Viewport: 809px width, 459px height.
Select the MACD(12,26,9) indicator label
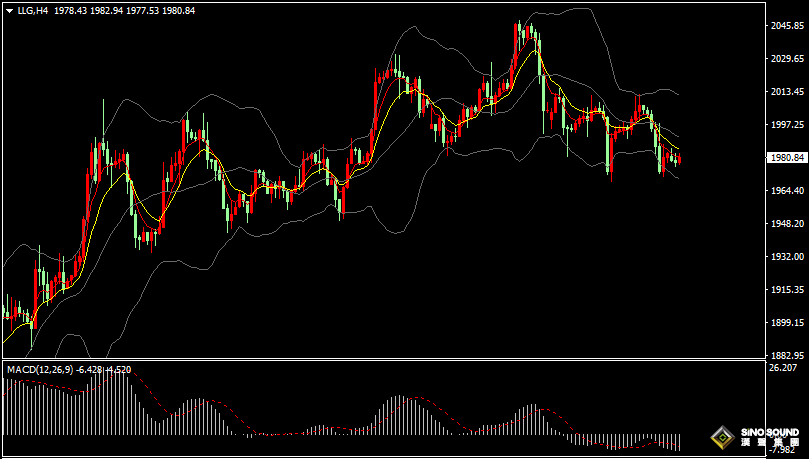(x=39, y=370)
